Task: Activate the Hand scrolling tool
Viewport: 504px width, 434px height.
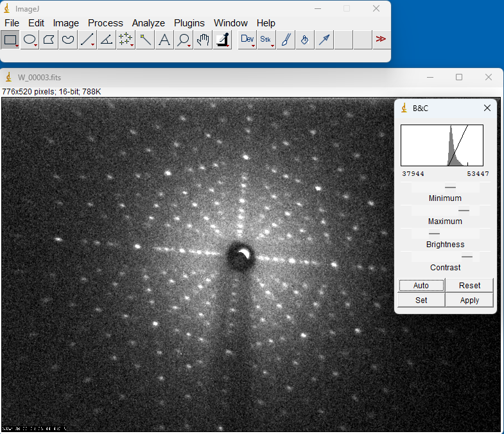Action: click(x=203, y=40)
